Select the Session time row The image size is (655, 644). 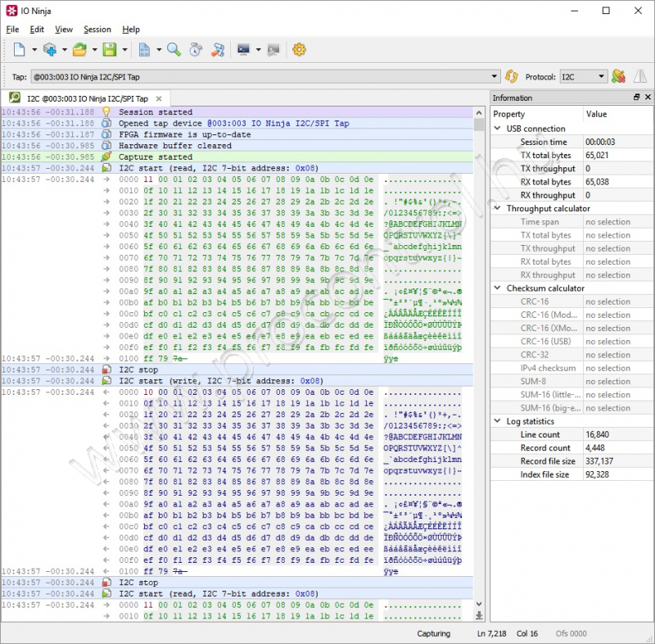click(x=571, y=142)
